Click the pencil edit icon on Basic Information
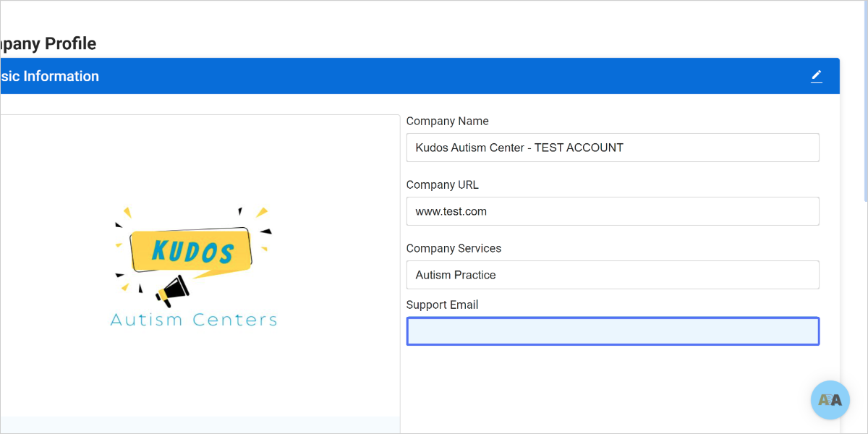The width and height of the screenshot is (868, 434). click(817, 75)
